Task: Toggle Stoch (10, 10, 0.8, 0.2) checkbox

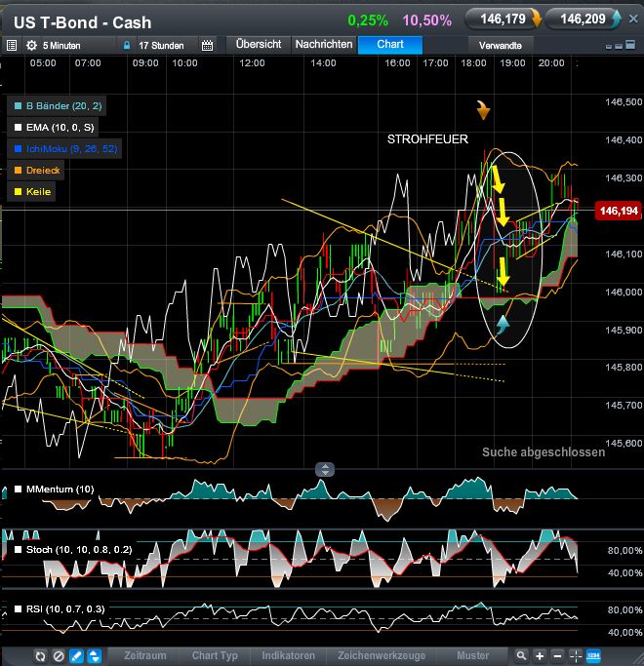Action: point(18,550)
